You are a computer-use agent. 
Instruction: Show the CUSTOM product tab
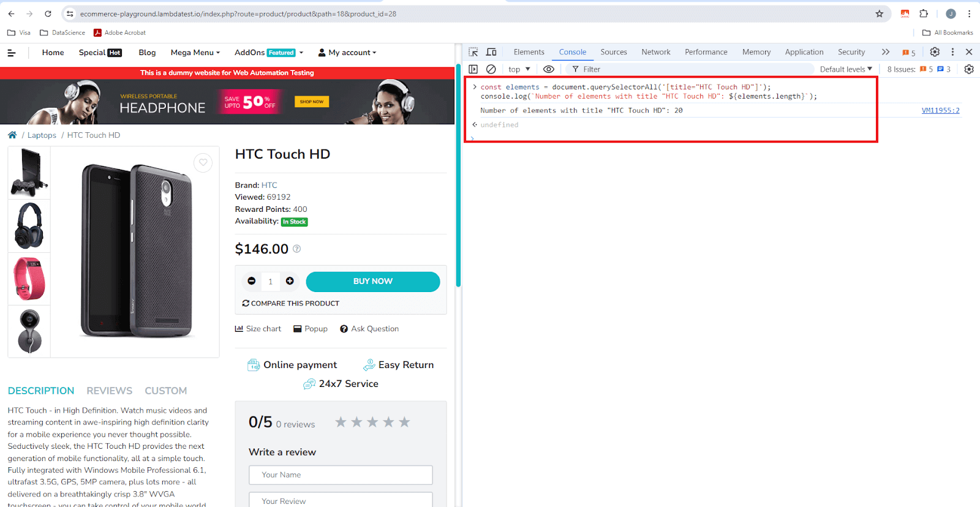[x=165, y=391]
